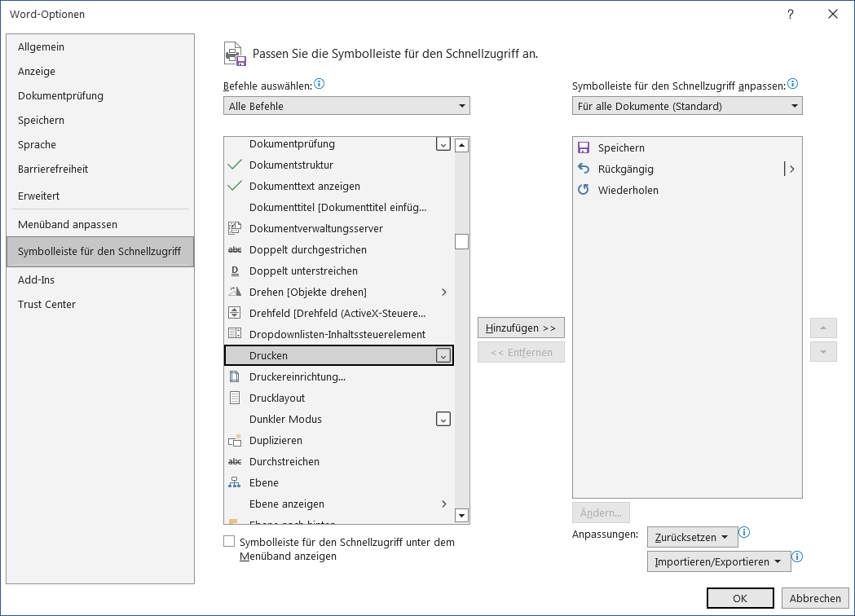The height and width of the screenshot is (616, 855).
Task: Expand the Dokumentprüfung split arrow
Action: pyautogui.click(x=443, y=144)
